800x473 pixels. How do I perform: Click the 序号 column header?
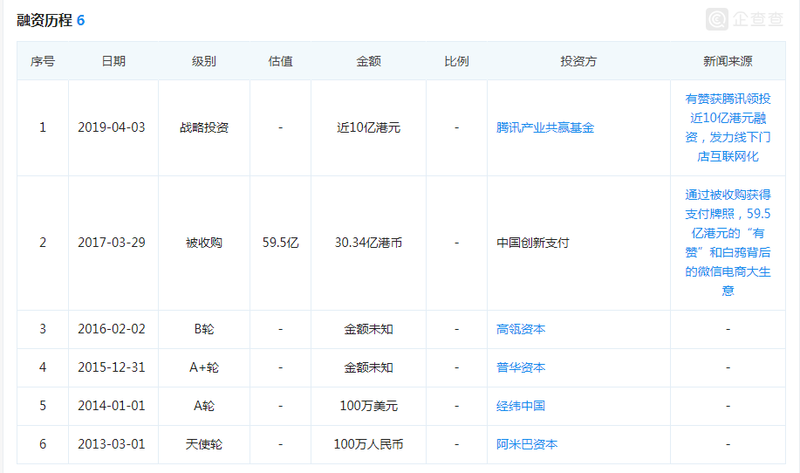42,61
